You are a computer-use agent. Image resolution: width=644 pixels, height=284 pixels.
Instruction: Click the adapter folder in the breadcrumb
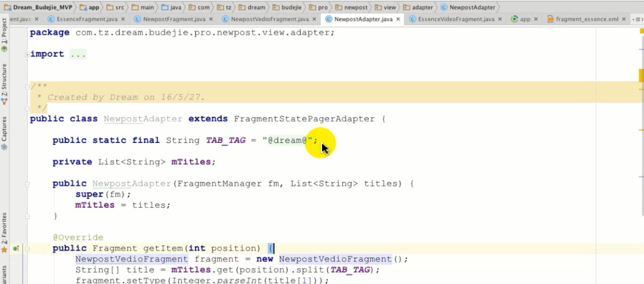[422, 8]
